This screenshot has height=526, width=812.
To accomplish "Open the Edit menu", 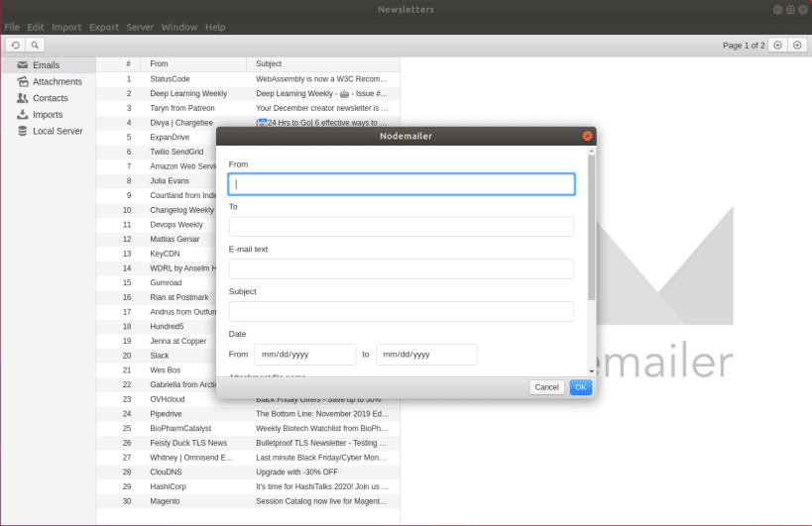I will [36, 27].
